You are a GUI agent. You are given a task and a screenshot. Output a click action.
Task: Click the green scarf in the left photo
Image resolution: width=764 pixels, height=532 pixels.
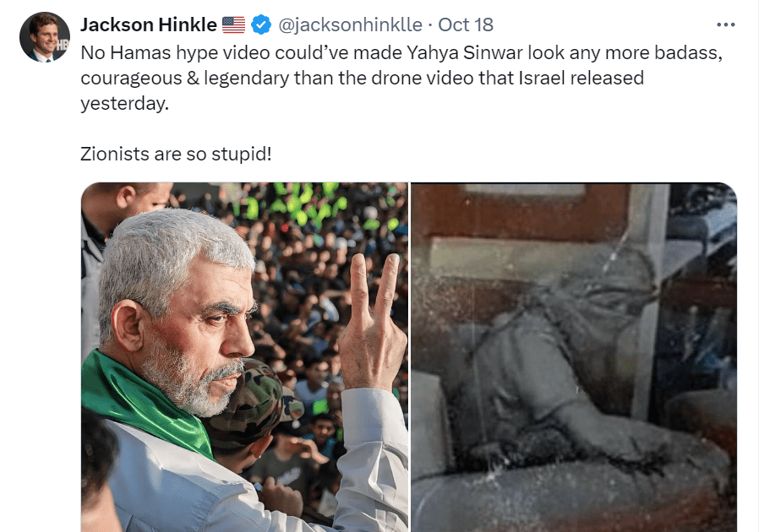146,399
